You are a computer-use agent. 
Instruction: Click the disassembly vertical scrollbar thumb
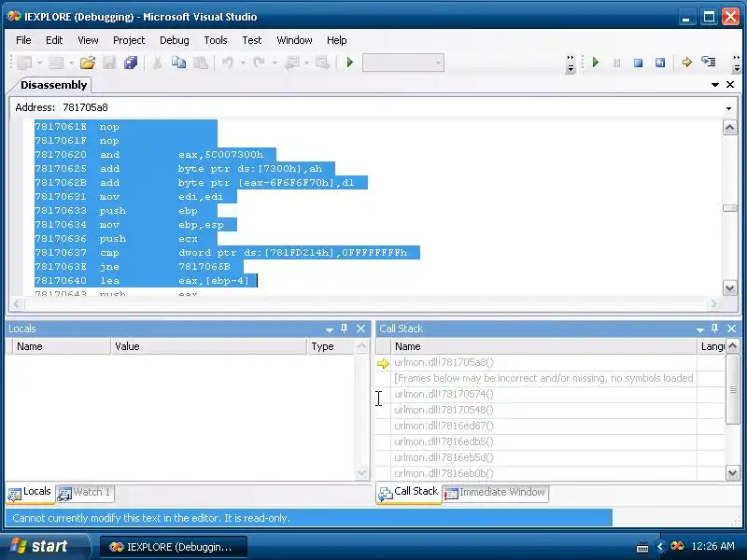coord(730,208)
